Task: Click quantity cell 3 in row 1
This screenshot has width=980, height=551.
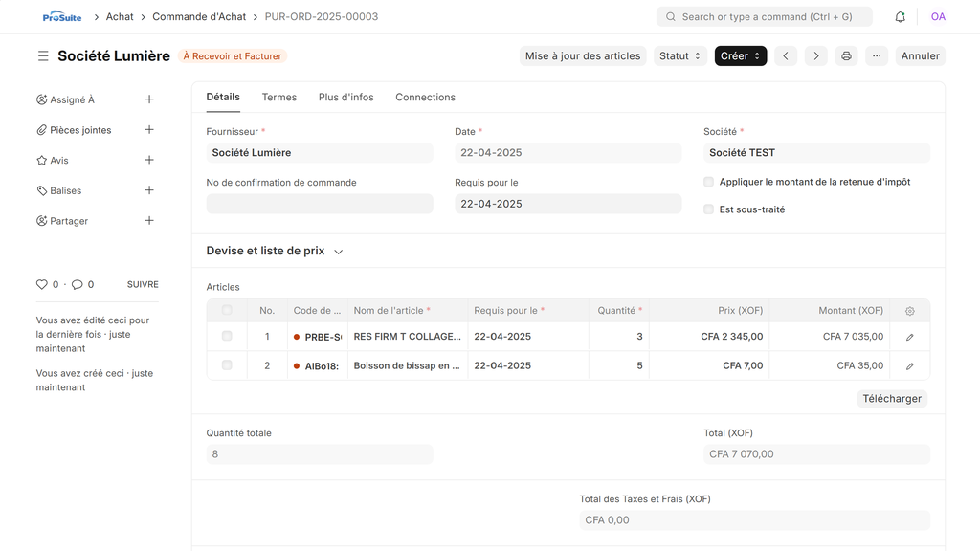Action: [619, 336]
